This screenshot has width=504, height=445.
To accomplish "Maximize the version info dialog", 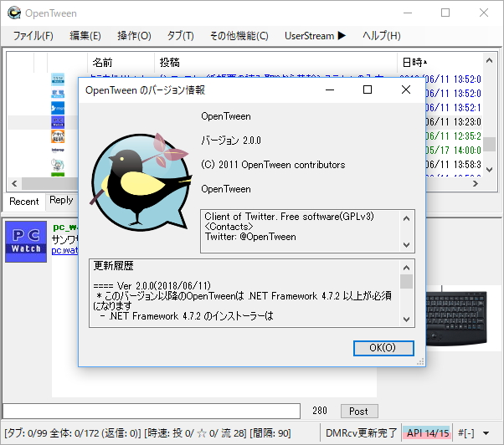I will [368, 90].
